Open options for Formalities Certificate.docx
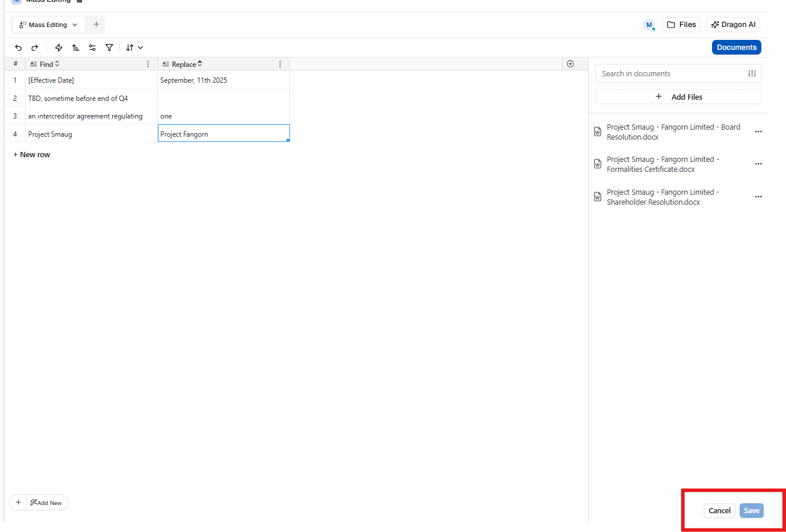The height and width of the screenshot is (532, 786). pos(758,164)
